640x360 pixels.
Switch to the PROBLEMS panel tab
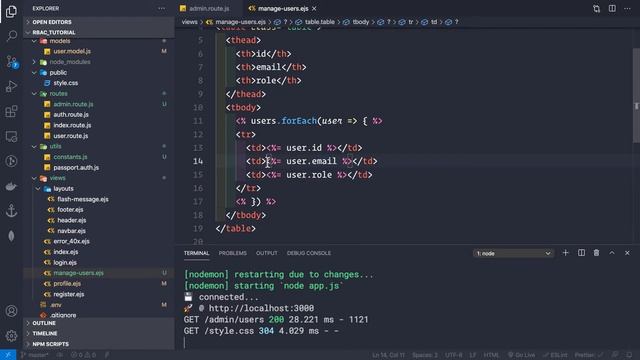point(233,253)
